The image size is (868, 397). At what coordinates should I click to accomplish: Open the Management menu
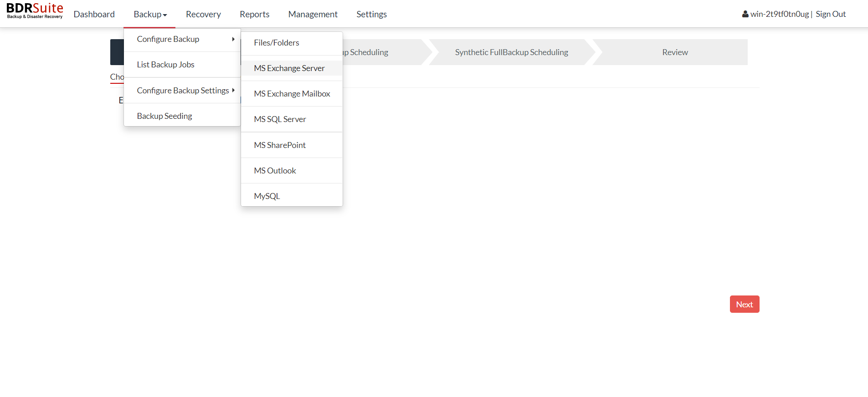tap(313, 14)
